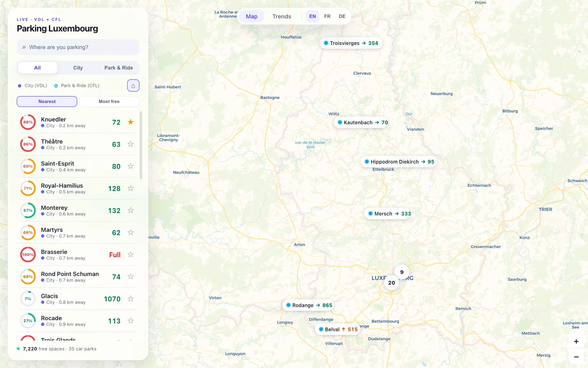Select the All filter tab
The image size is (588, 368).
[38, 68]
